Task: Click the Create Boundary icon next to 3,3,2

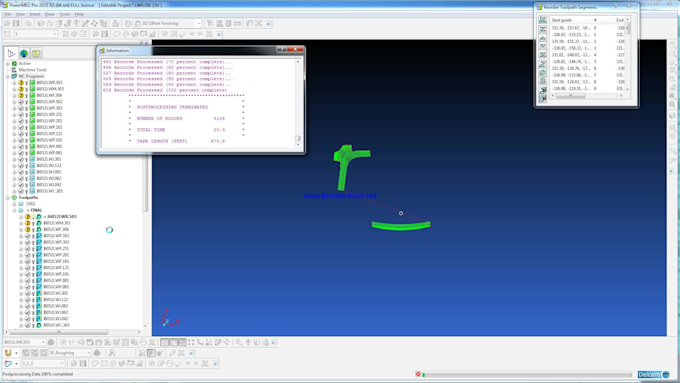Action: (x=8, y=363)
